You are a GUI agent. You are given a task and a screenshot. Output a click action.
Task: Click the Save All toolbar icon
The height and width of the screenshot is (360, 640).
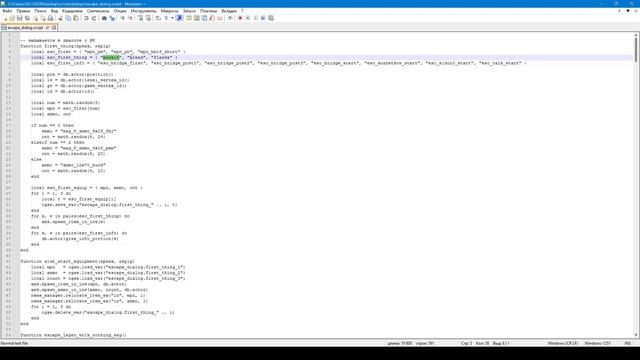(x=27, y=18)
